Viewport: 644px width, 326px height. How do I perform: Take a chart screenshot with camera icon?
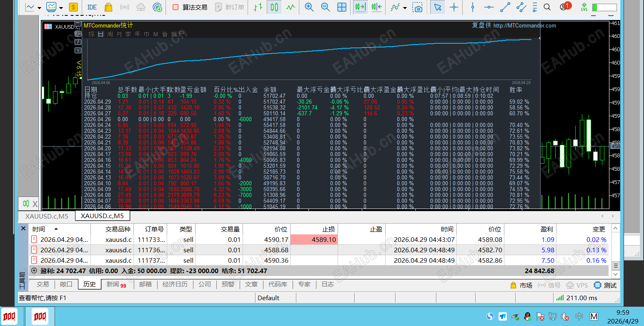(417, 7)
